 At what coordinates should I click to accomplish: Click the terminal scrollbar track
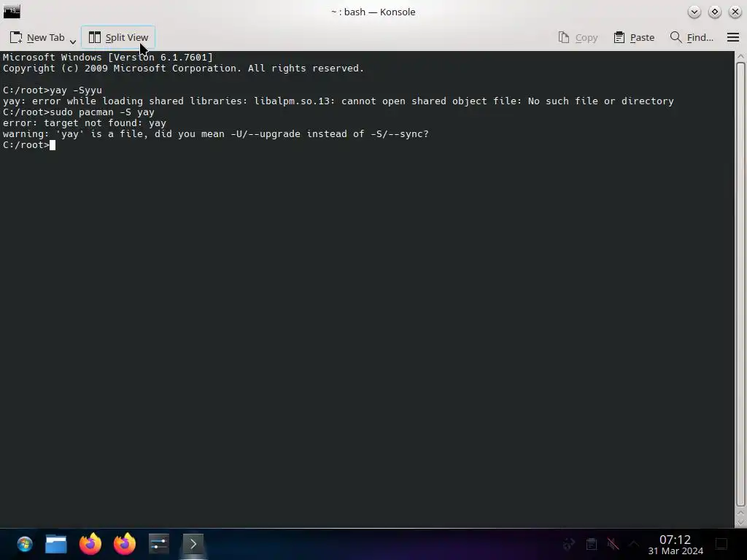(740, 286)
